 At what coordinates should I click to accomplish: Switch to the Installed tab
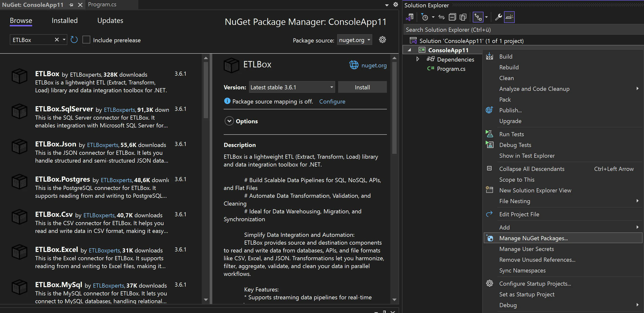tap(64, 21)
